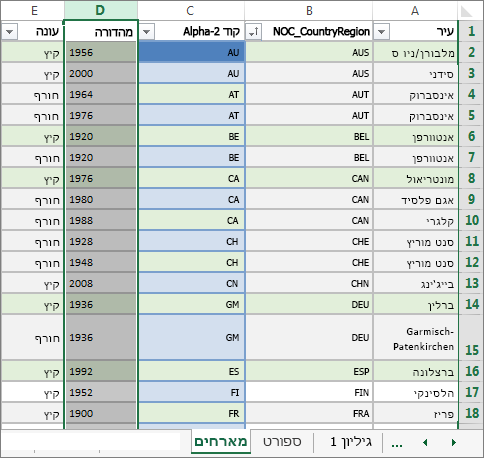Click the הלסינקי city cell
The height and width of the screenshot is (458, 484).
click(415, 392)
